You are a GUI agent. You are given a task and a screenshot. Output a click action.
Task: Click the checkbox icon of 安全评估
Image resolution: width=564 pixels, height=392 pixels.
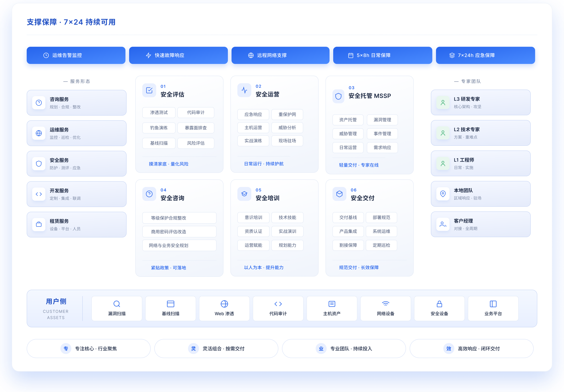coord(149,90)
